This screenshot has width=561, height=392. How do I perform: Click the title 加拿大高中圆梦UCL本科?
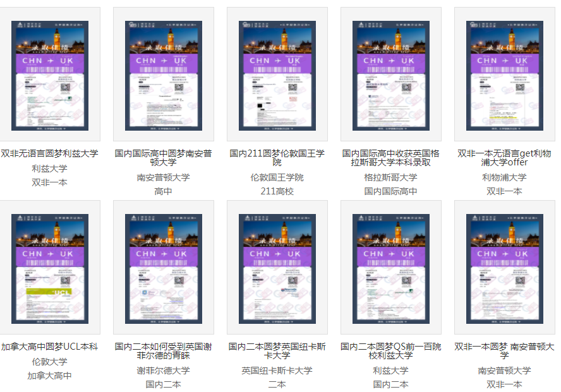[x=49, y=347]
